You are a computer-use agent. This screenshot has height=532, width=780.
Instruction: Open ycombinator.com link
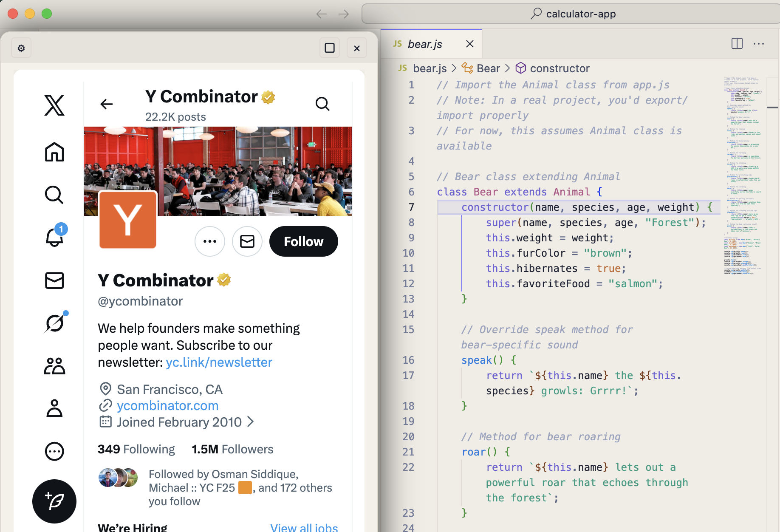click(x=168, y=406)
